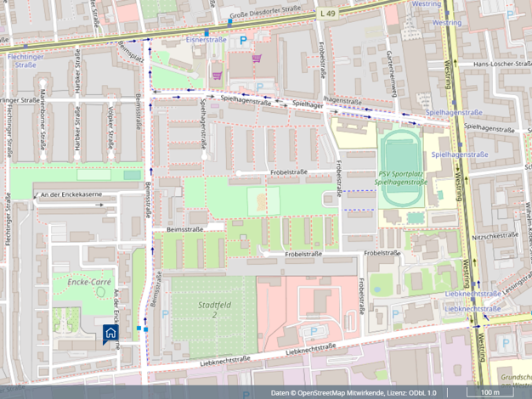Click the parking icon left of Stadtfeld 2

point(166,313)
